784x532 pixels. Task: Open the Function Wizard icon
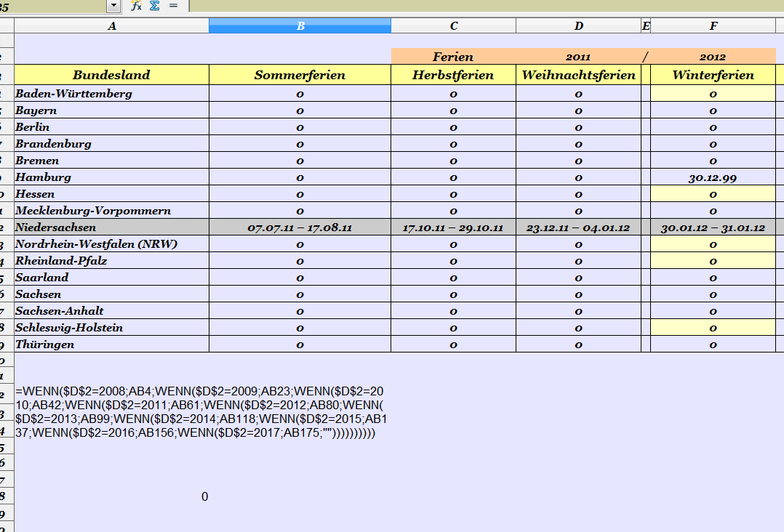pos(136,6)
